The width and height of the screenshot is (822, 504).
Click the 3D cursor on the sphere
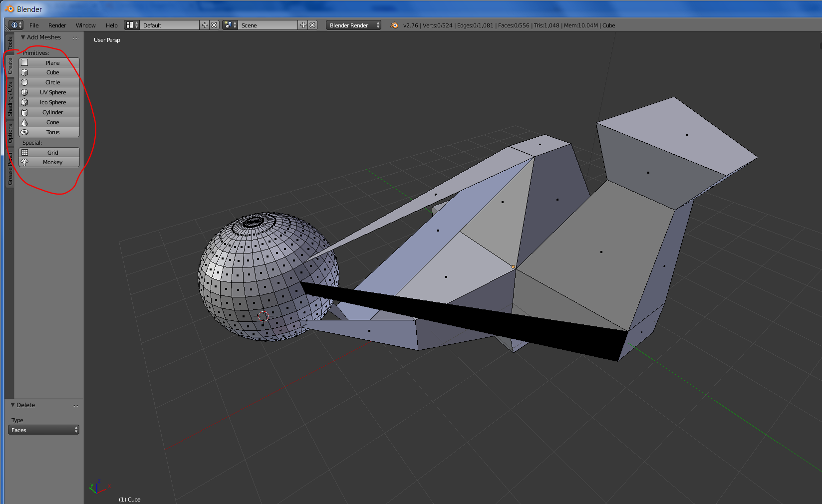click(x=263, y=316)
